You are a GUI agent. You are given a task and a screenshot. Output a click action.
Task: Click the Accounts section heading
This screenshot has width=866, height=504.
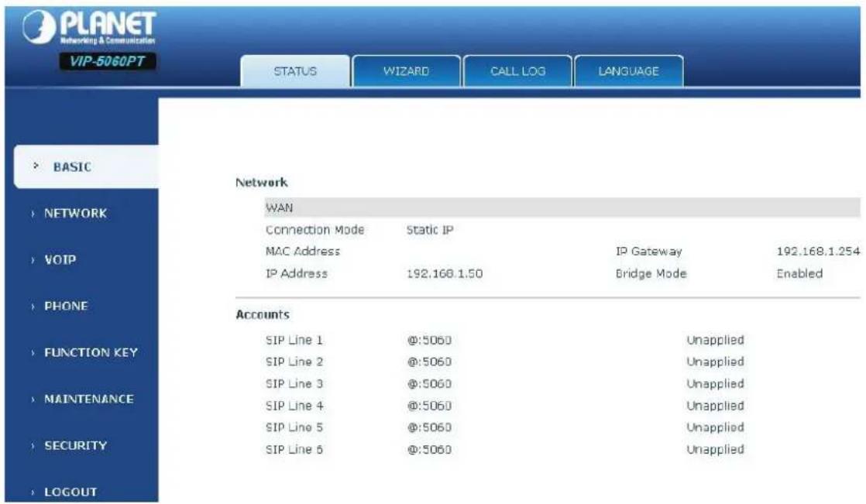tap(263, 314)
